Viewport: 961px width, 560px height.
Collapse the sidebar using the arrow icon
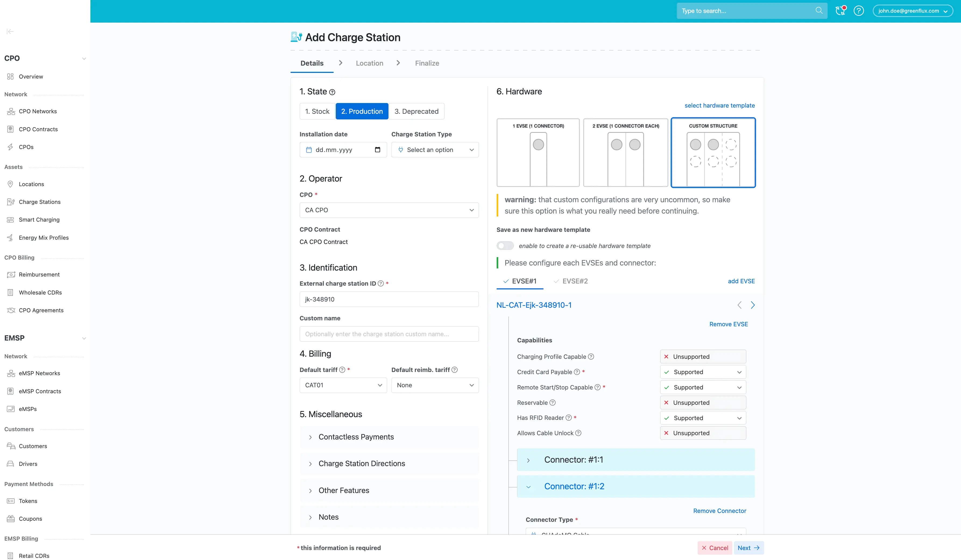(10, 32)
